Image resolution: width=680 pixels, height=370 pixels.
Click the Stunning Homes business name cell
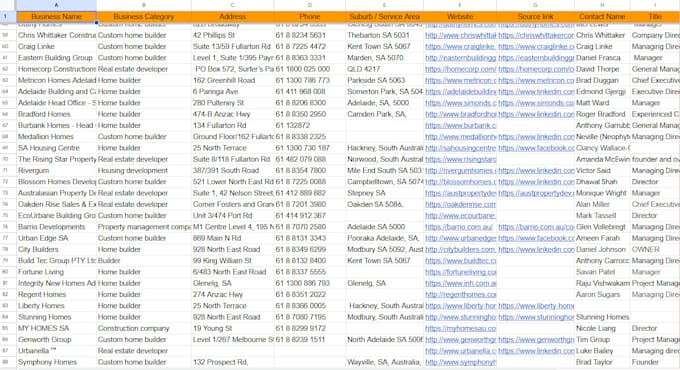(x=56, y=317)
